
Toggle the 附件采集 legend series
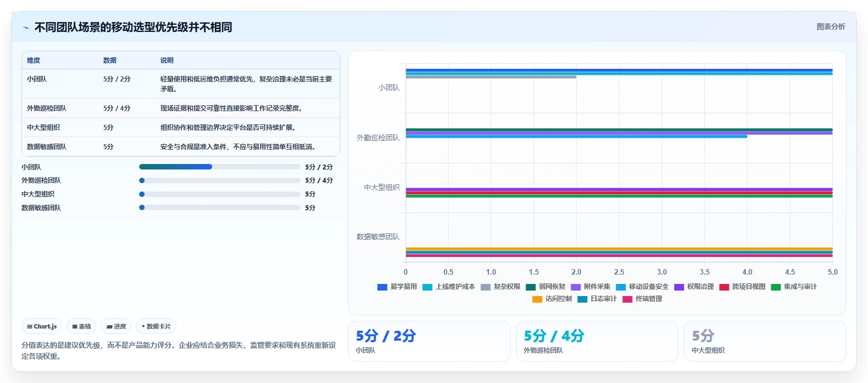point(590,287)
